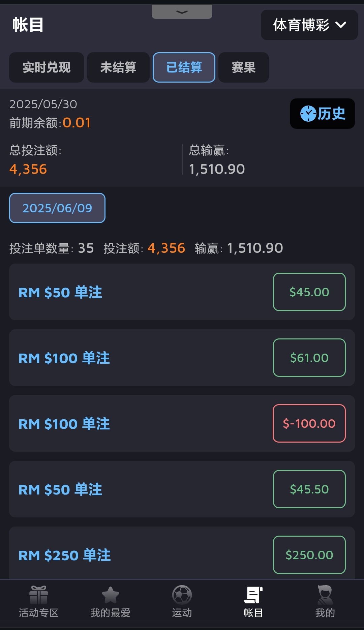Switch to the 实时兑现 tab
This screenshot has width=364, height=630.
coord(47,67)
